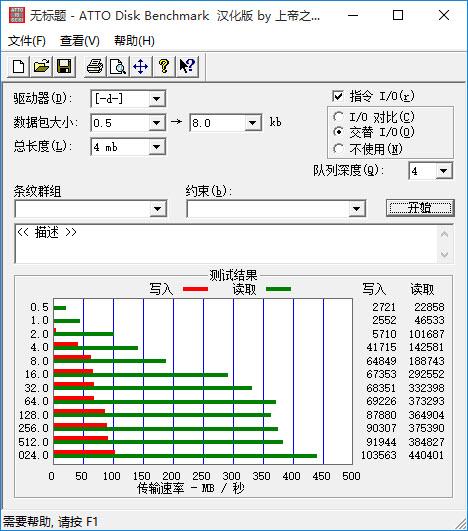Click the four-arrow move icon
This screenshot has width=468, height=531.
(x=141, y=66)
